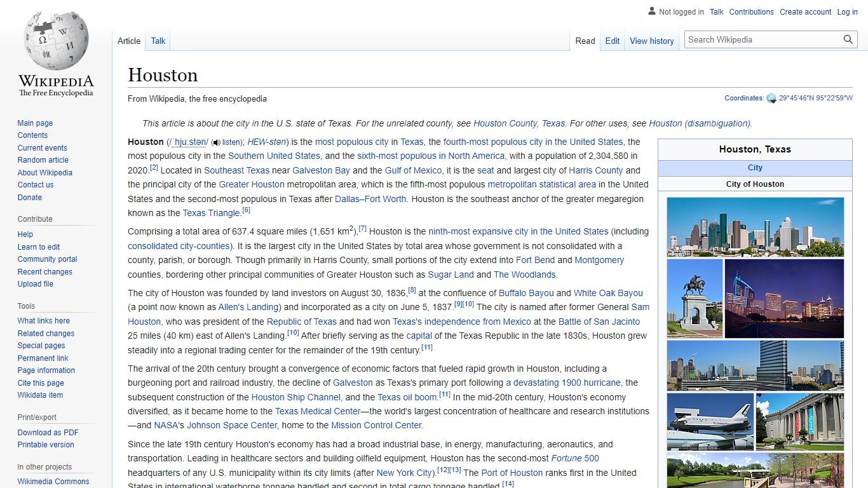This screenshot has height=488, width=868.
Task: Open Special pages link
Action: coord(41,346)
